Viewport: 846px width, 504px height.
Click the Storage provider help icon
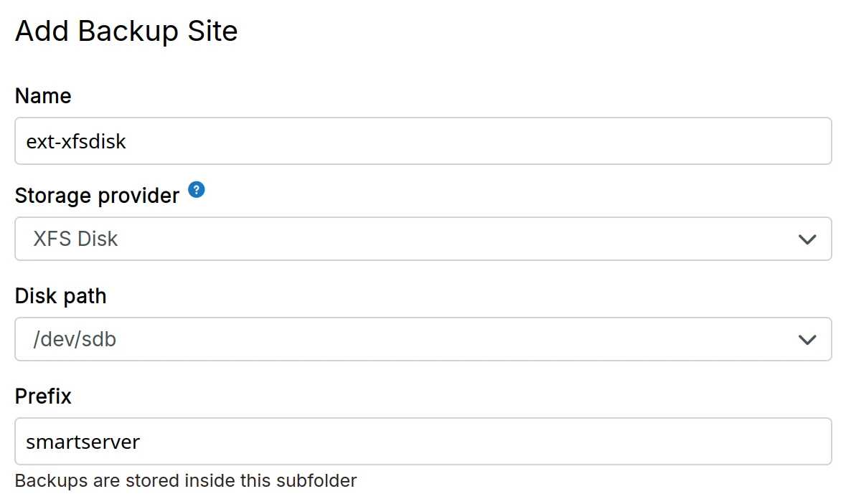coord(197,190)
